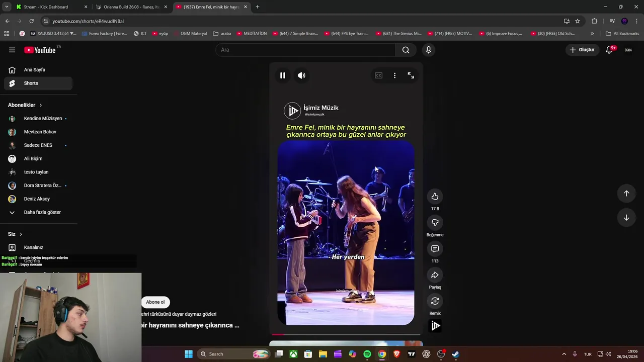Expand the Abonelikler section

point(25,105)
